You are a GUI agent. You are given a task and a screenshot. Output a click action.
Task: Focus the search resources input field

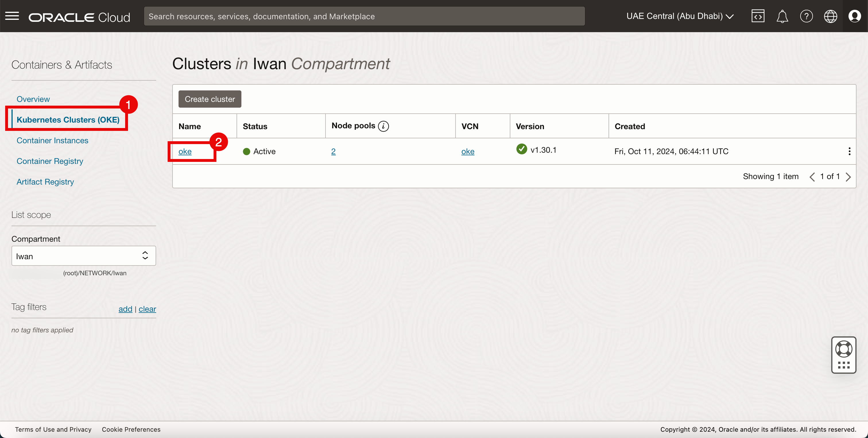(x=364, y=16)
